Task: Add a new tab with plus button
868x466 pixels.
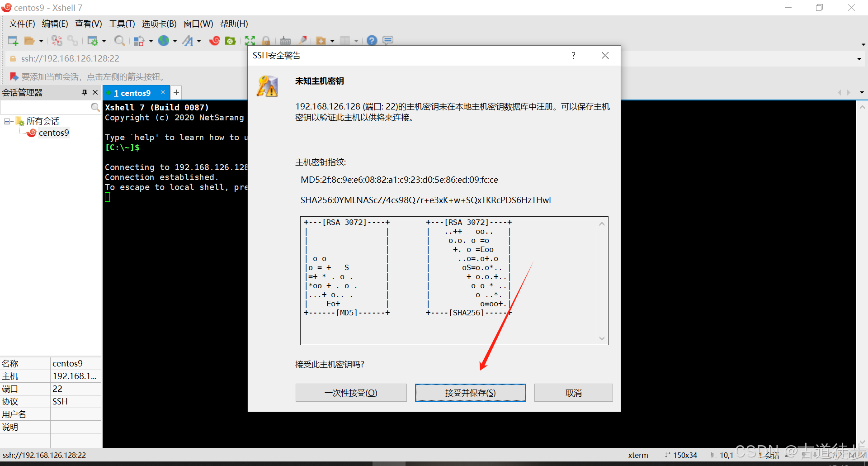Action: [176, 92]
